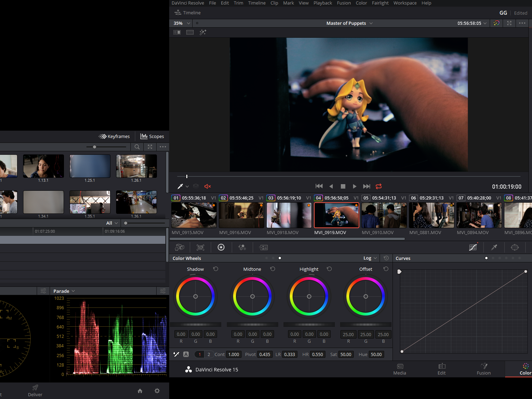Stop playback button
This screenshot has height=399, width=532.
tap(343, 186)
